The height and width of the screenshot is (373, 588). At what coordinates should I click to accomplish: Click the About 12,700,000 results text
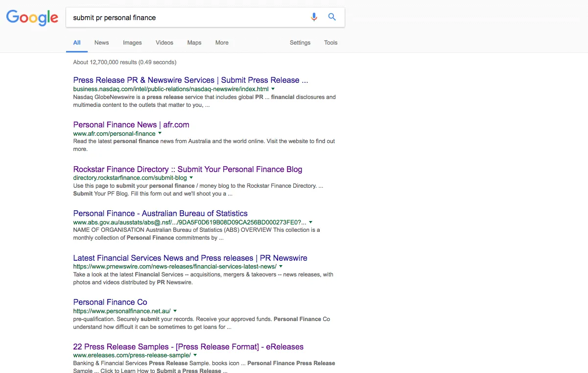point(125,62)
